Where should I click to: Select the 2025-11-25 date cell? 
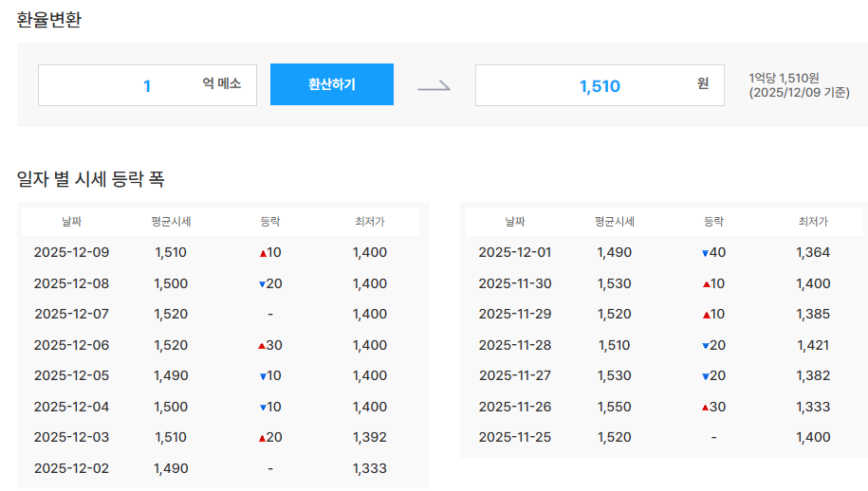[515, 437]
